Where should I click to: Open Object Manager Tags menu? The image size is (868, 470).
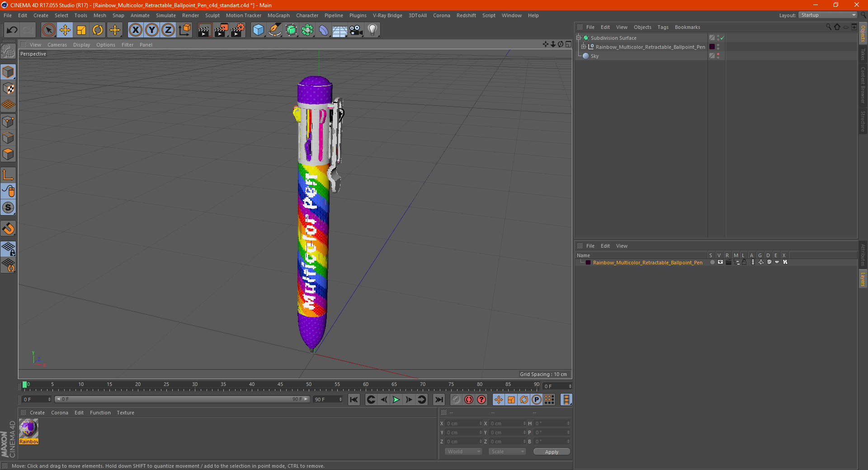pyautogui.click(x=663, y=27)
